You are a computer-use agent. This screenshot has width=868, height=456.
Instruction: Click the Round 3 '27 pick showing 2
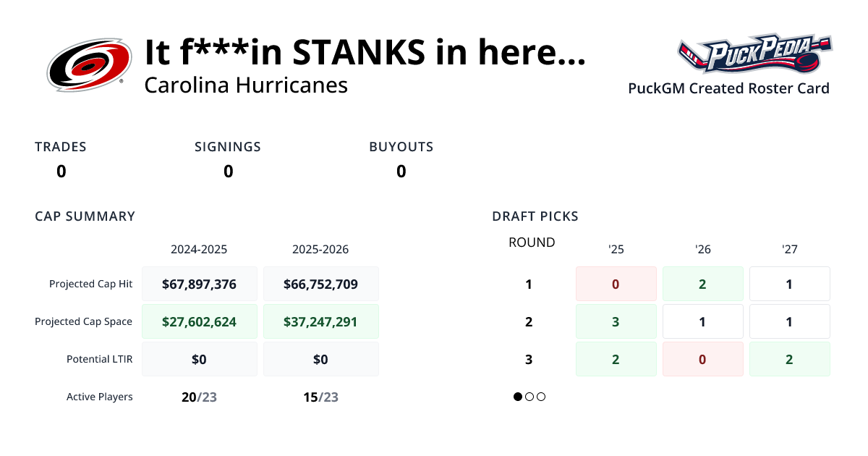[x=789, y=359]
